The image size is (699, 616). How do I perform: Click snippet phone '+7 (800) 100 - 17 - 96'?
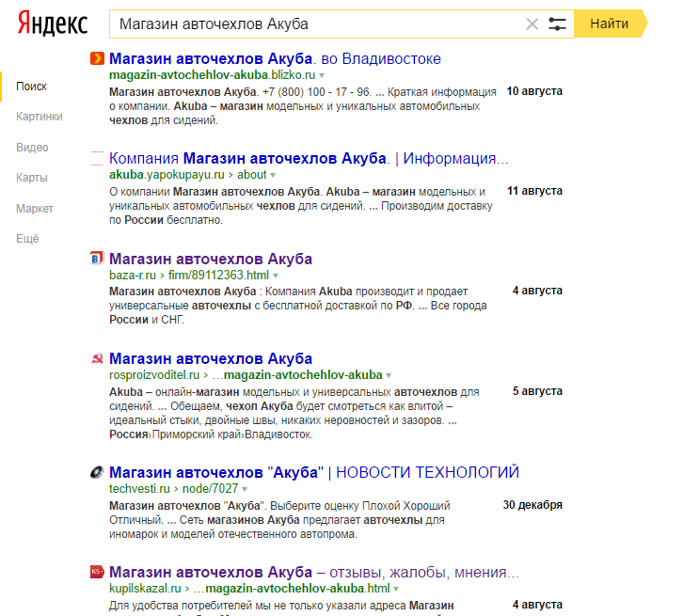point(316,92)
